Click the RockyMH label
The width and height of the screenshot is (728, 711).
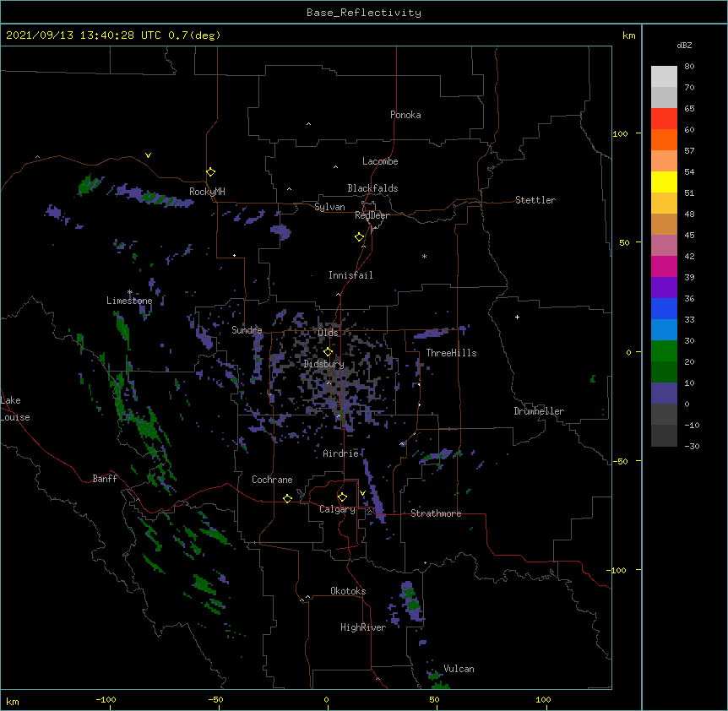click(207, 192)
